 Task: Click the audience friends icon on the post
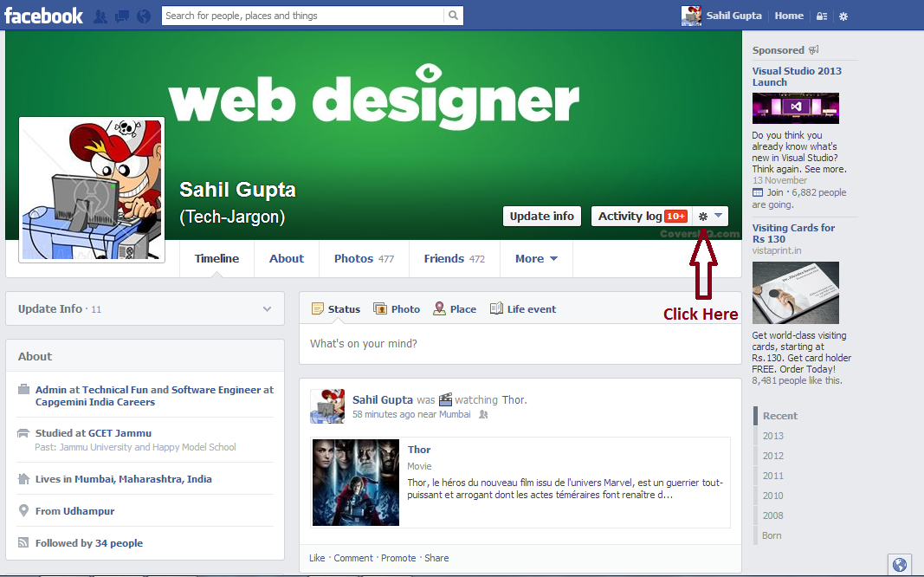click(483, 414)
